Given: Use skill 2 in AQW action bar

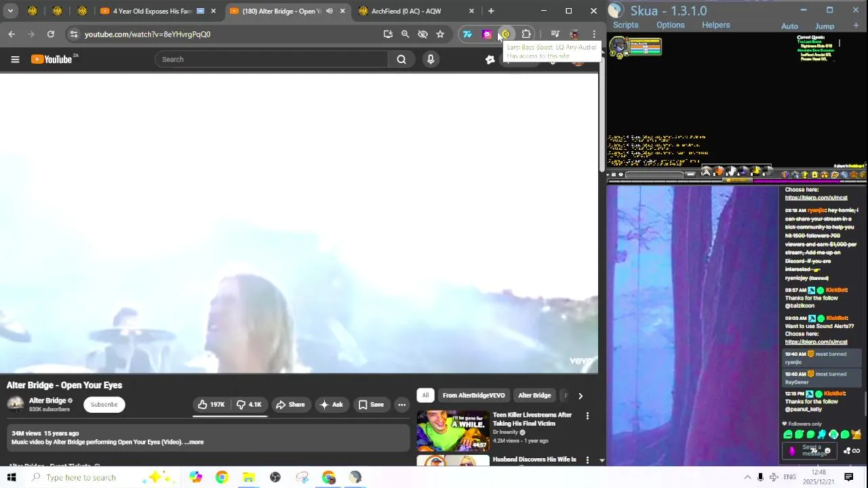Looking at the screenshot, I should coord(719,172).
